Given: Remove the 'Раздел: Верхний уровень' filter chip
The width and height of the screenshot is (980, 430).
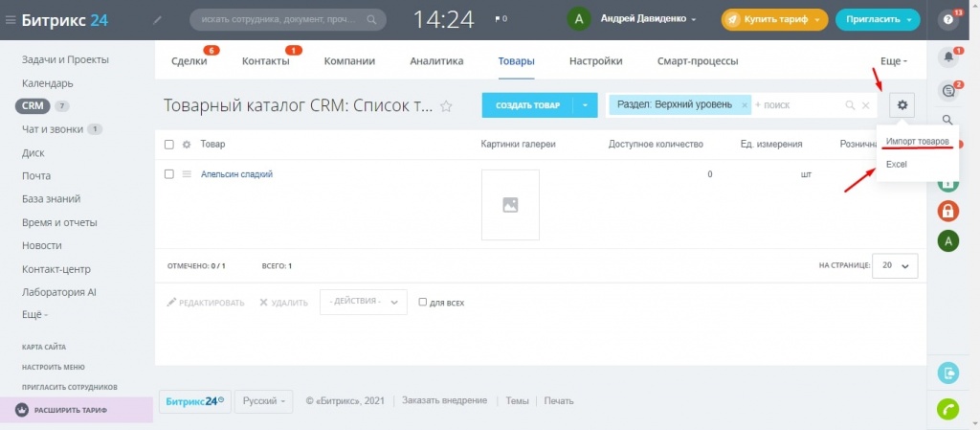Looking at the screenshot, I should 745,104.
